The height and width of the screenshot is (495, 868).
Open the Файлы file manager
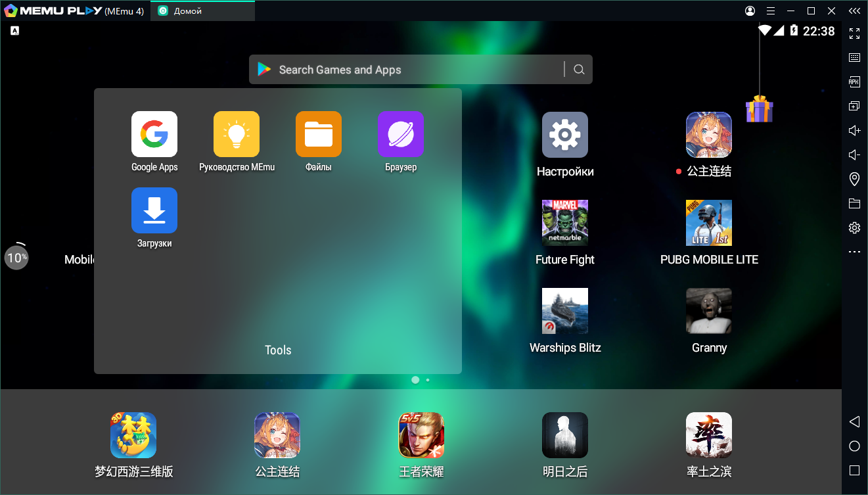point(319,134)
